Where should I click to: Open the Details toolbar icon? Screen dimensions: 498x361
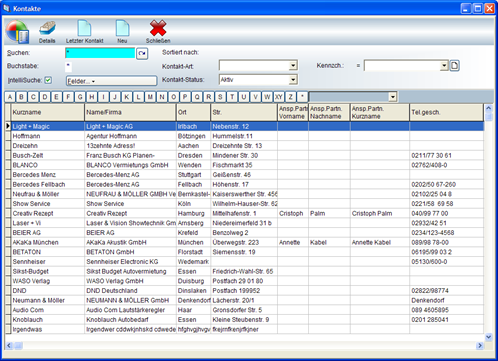47,32
